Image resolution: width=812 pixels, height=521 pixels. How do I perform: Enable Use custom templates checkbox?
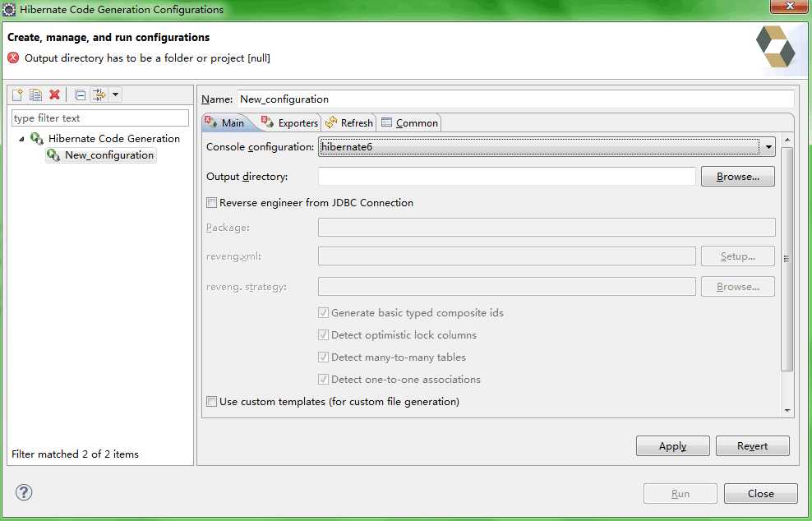tap(211, 401)
